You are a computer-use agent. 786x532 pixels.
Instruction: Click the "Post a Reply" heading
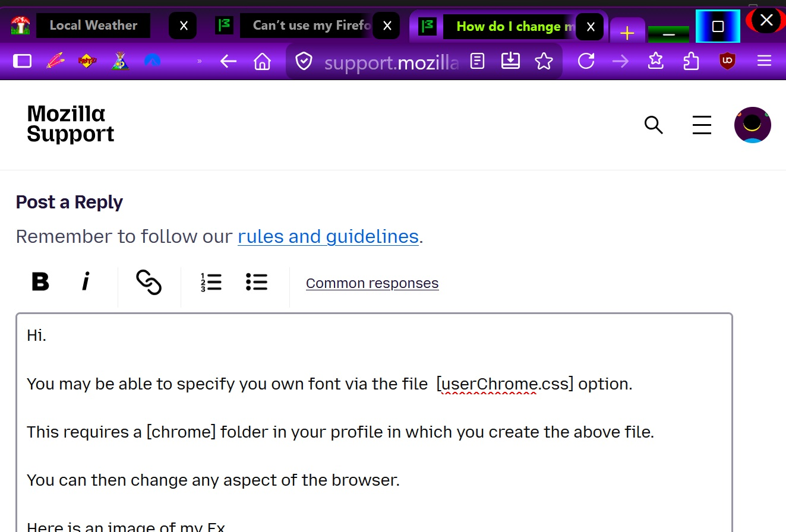70,202
